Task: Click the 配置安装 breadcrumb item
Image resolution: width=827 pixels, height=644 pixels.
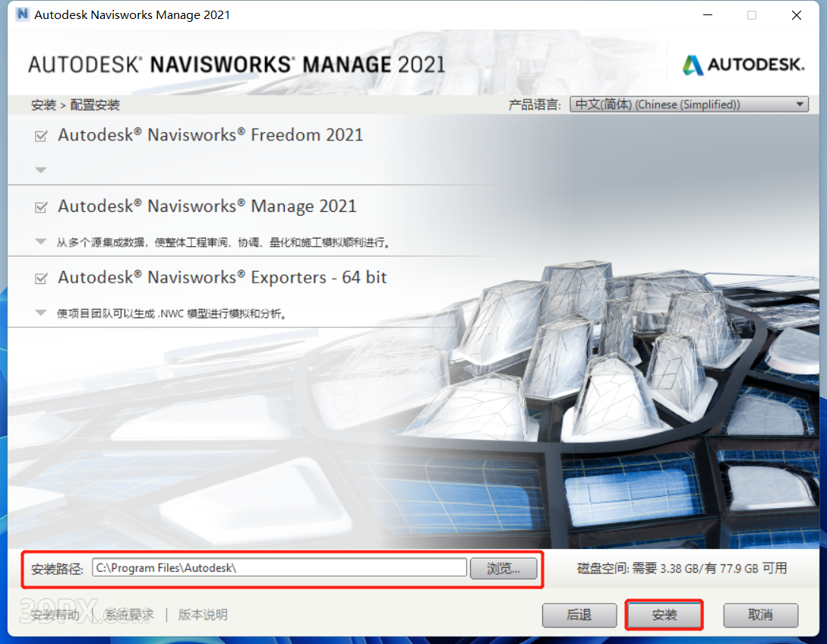Action: click(x=95, y=106)
